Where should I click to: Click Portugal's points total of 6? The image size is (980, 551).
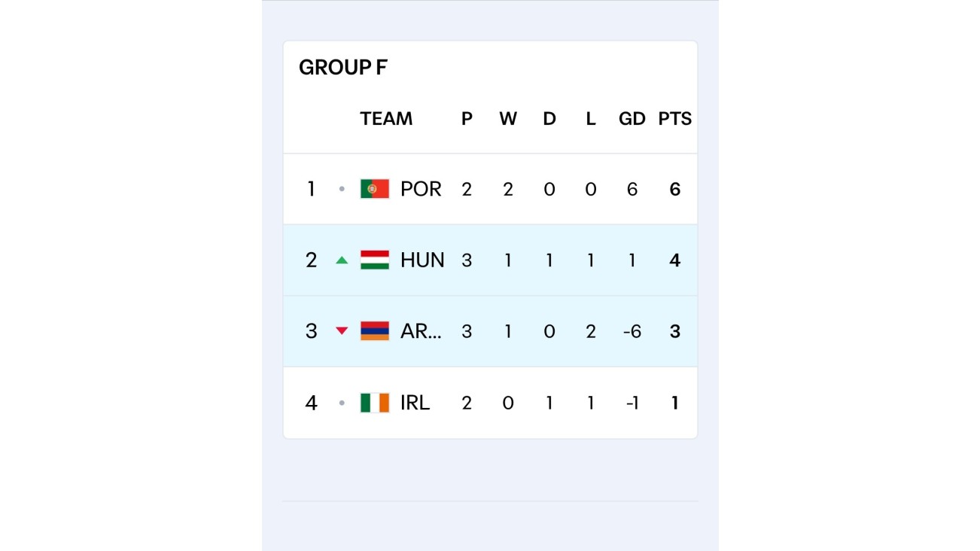674,190
